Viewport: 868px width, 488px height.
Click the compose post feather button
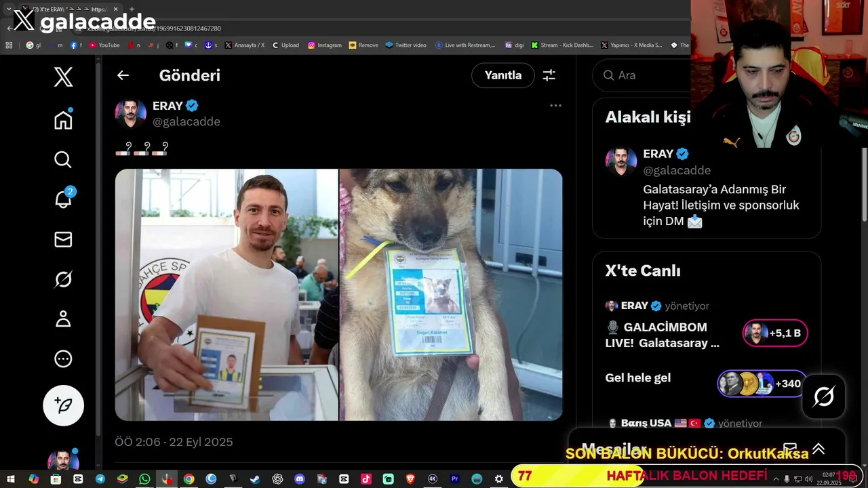click(63, 405)
